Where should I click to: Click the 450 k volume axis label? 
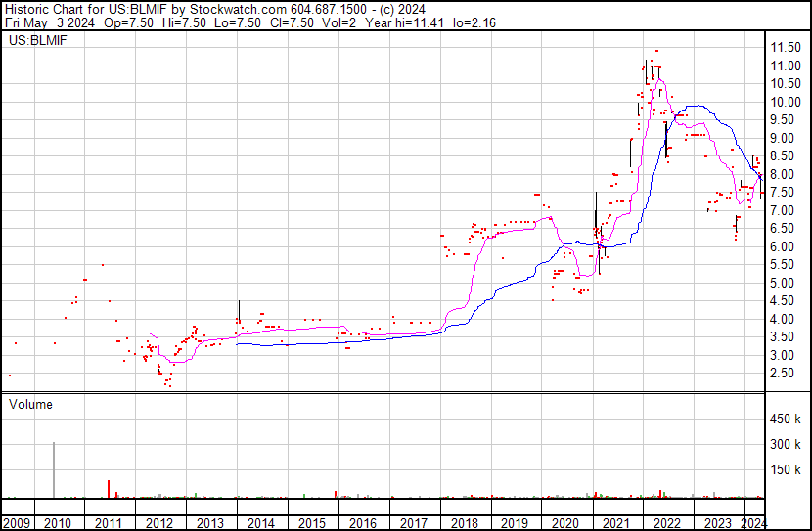click(786, 420)
